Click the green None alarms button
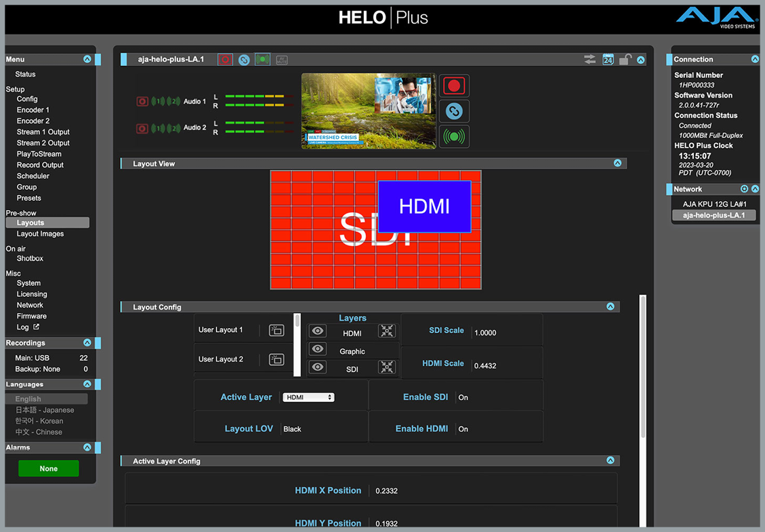 [49, 468]
